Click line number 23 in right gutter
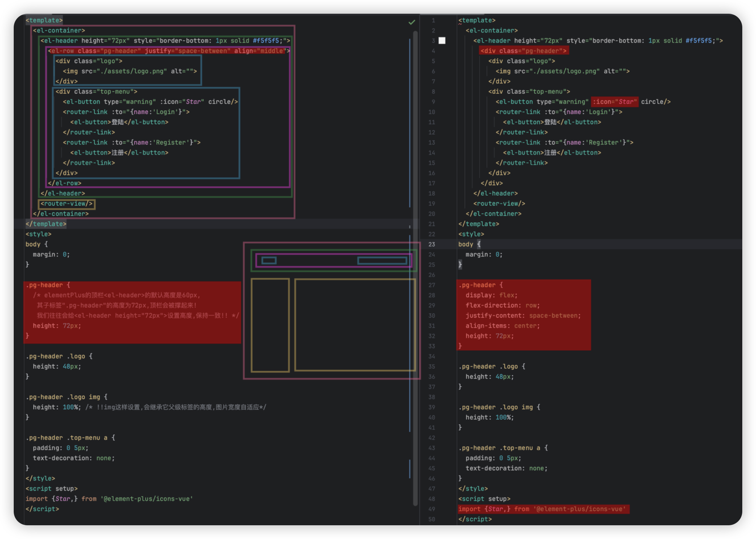The image size is (756, 539). point(431,244)
